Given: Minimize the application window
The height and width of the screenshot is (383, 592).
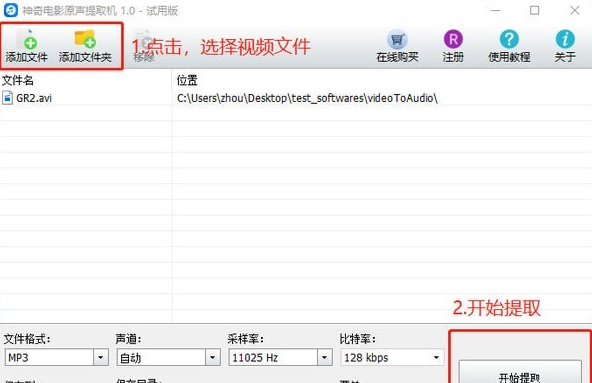Looking at the screenshot, I should 495,11.
